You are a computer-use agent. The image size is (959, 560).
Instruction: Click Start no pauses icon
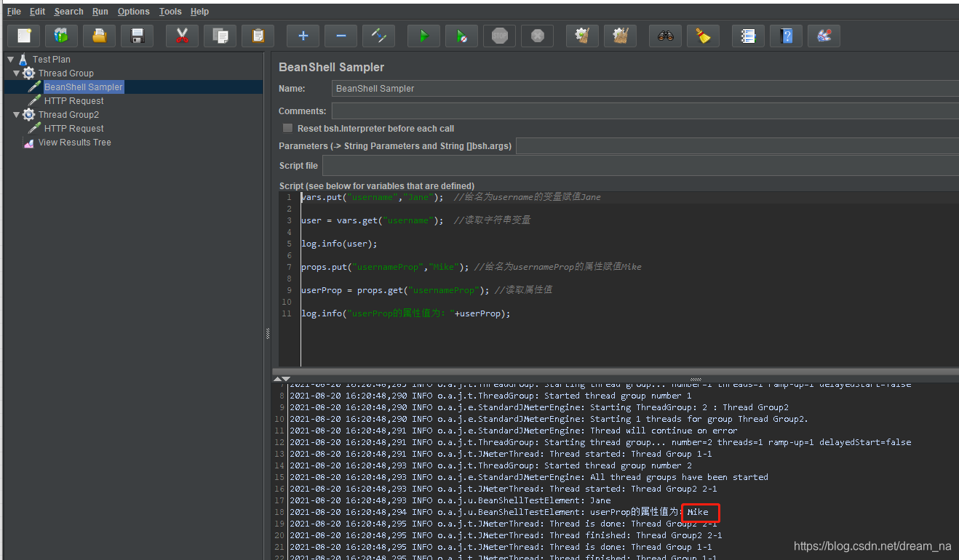(461, 36)
